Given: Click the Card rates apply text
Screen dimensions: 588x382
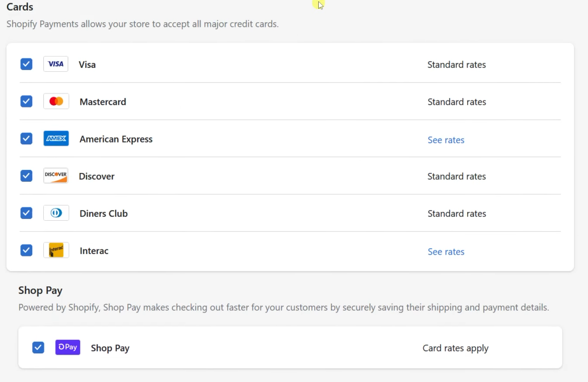Looking at the screenshot, I should (x=455, y=348).
